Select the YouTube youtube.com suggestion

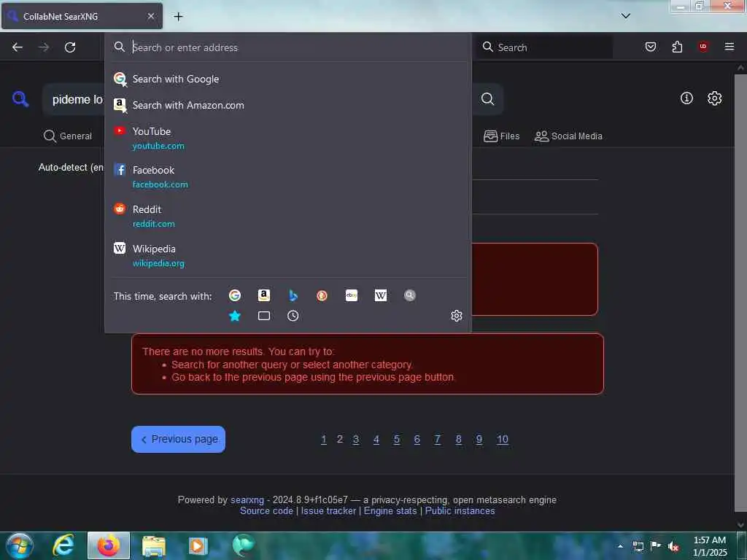[x=287, y=138]
